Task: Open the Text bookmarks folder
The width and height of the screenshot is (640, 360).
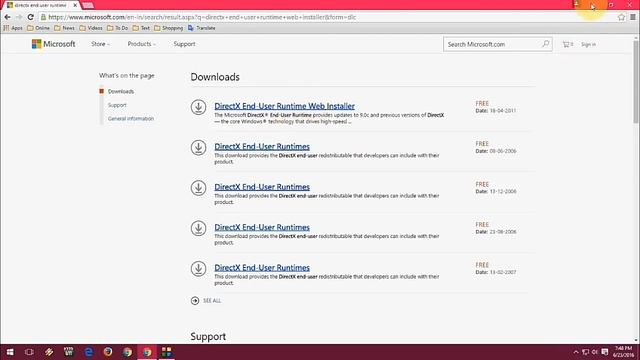Action: coord(141,28)
